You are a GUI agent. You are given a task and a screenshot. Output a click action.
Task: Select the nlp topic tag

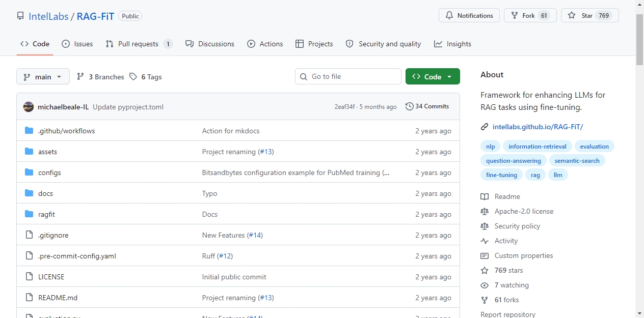pyautogui.click(x=490, y=147)
